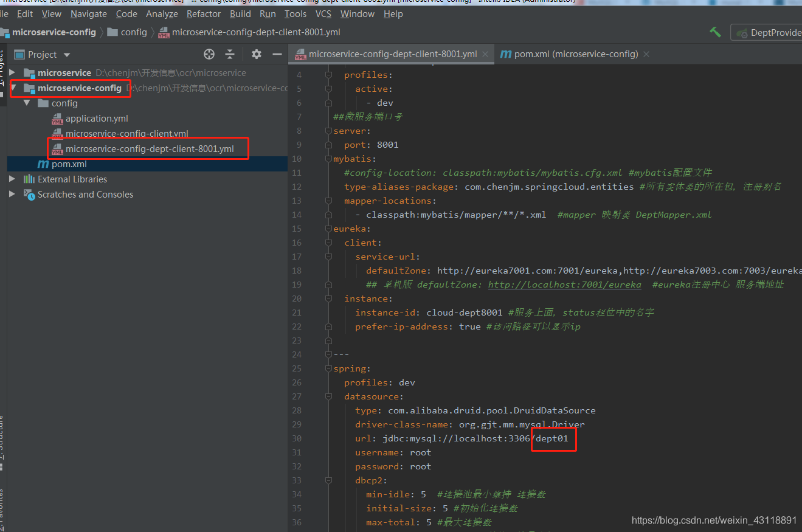Click the Structure tool window tab on left edge
802x532 pixels.
2,443
